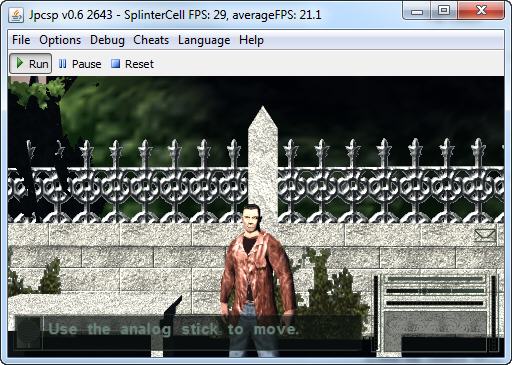The height and width of the screenshot is (365, 512).
Task: Click the horizontal meter bars in HUD panel
Action: [435, 291]
